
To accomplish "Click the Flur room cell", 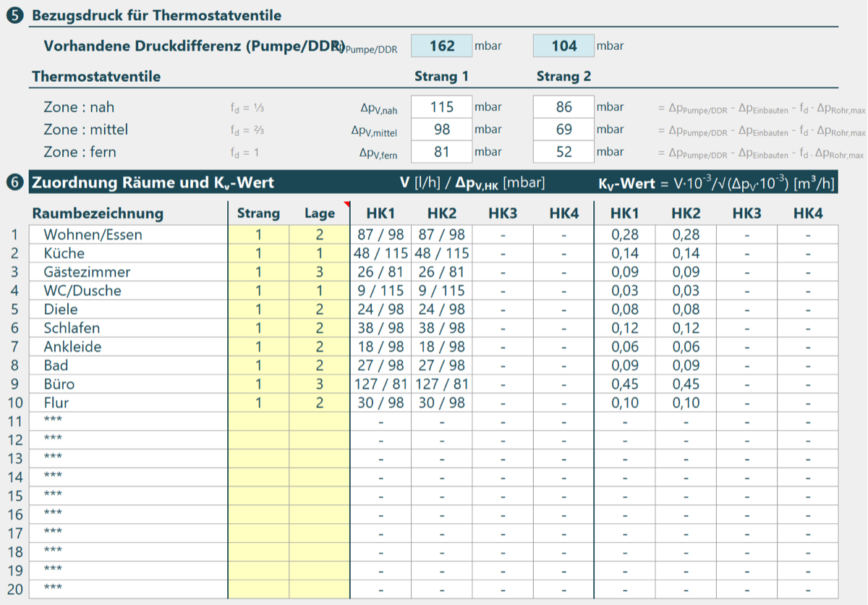I will pyautogui.click(x=129, y=403).
